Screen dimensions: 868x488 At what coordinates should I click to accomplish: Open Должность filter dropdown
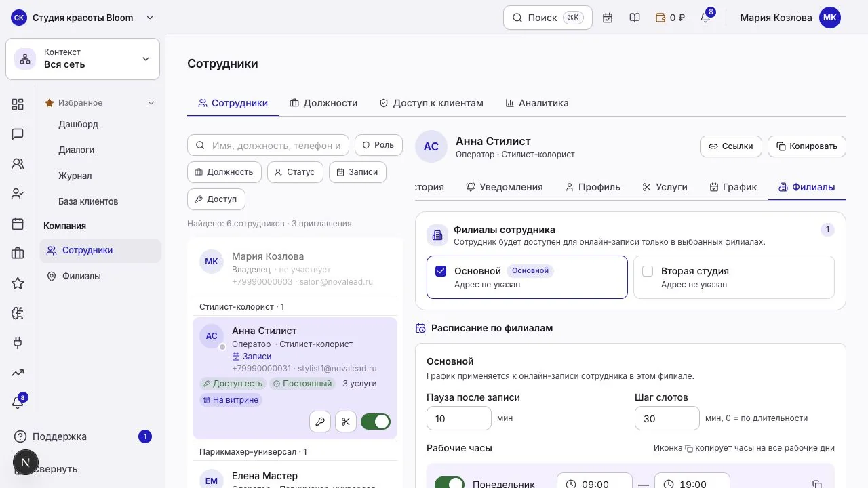point(224,172)
